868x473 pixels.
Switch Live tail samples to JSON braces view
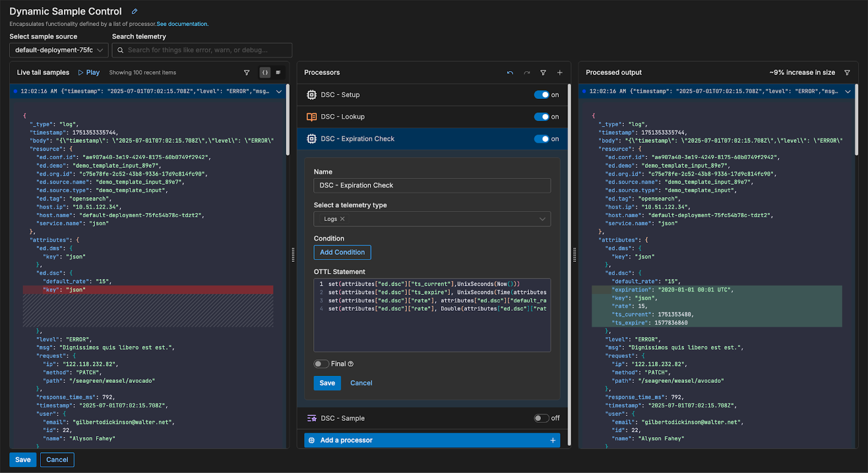click(x=265, y=73)
